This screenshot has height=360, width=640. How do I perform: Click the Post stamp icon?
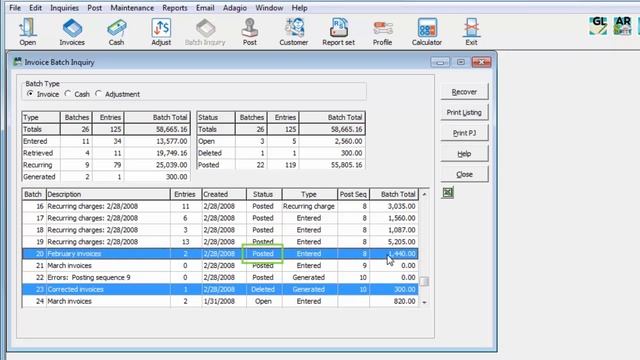tap(249, 32)
